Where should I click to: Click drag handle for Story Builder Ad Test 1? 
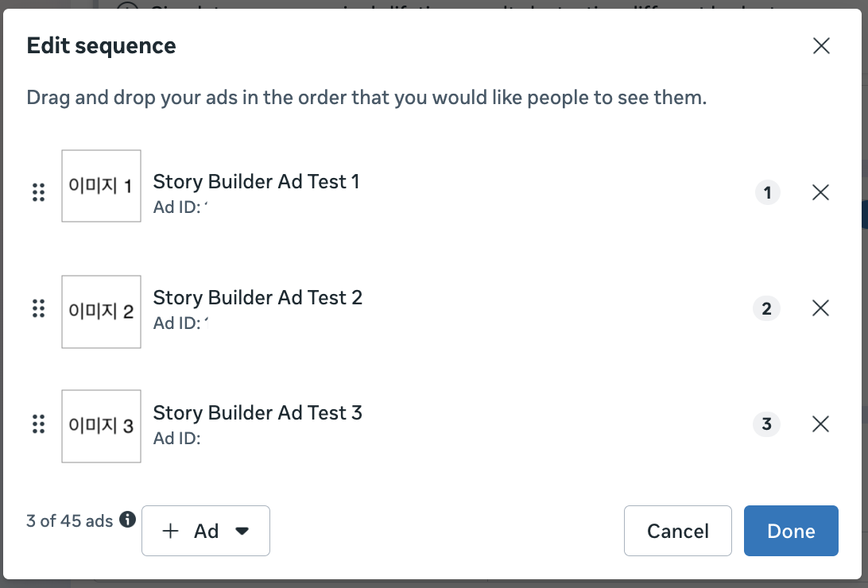coord(38,192)
